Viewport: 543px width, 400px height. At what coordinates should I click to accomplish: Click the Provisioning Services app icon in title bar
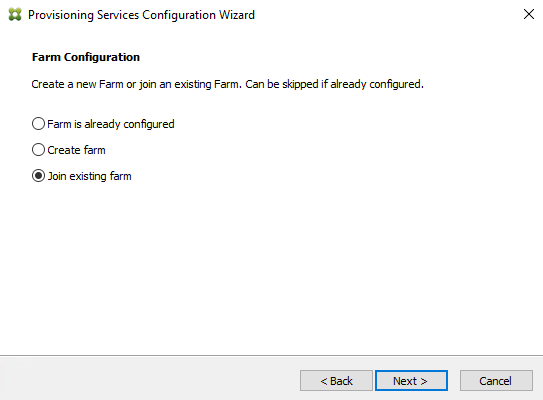coord(15,15)
